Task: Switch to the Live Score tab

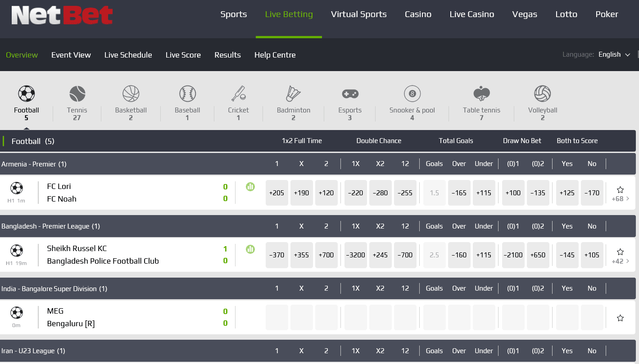Action: (183, 55)
